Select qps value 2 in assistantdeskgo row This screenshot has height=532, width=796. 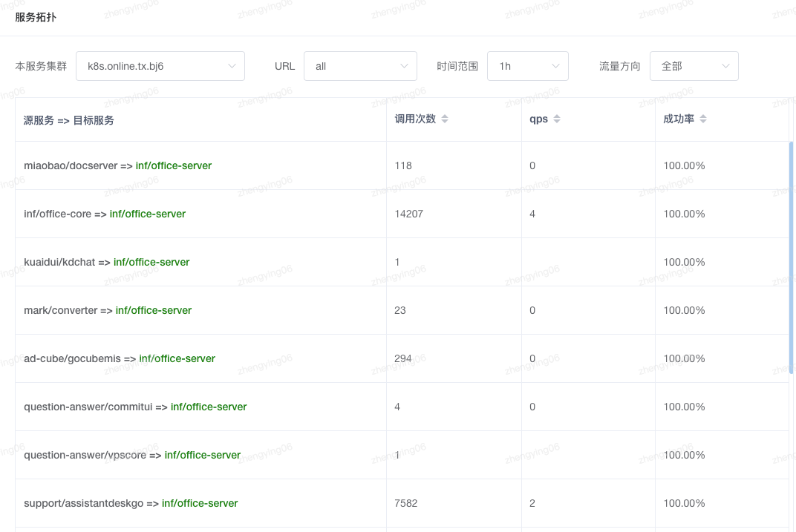click(532, 503)
